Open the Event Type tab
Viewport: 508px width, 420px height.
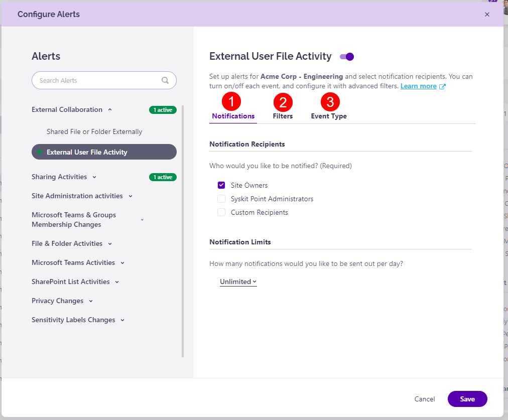[329, 115]
